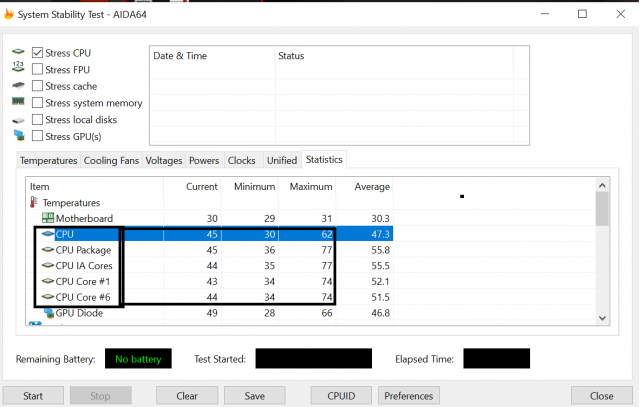
Task: Click the highlighted CPU row label
Action: (64, 234)
